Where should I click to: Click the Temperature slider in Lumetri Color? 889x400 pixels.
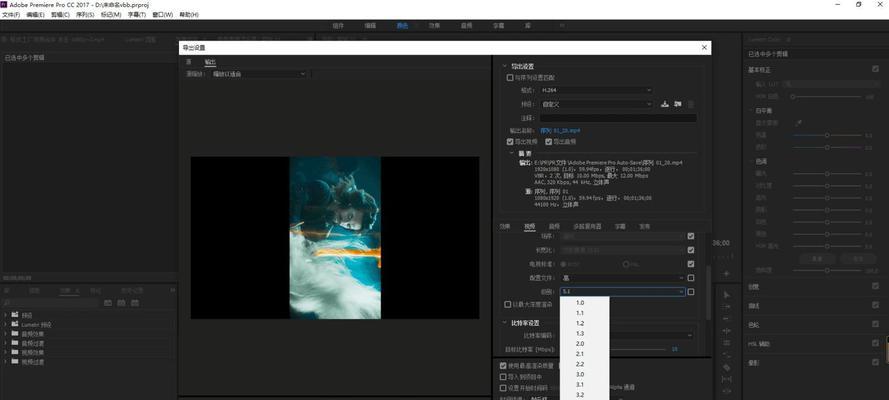pyautogui.click(x=827, y=135)
